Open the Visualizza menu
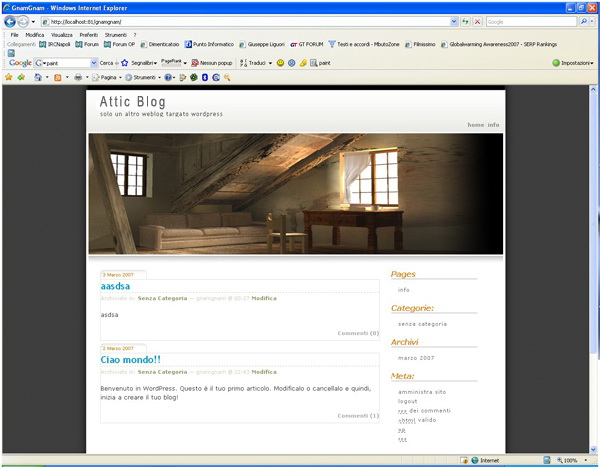 coord(62,34)
